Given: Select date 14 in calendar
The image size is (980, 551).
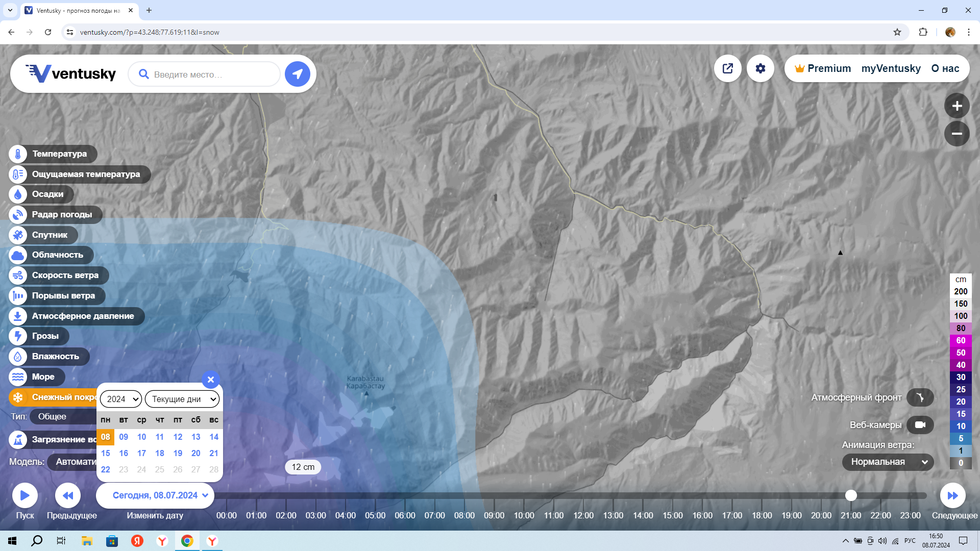Looking at the screenshot, I should (214, 437).
